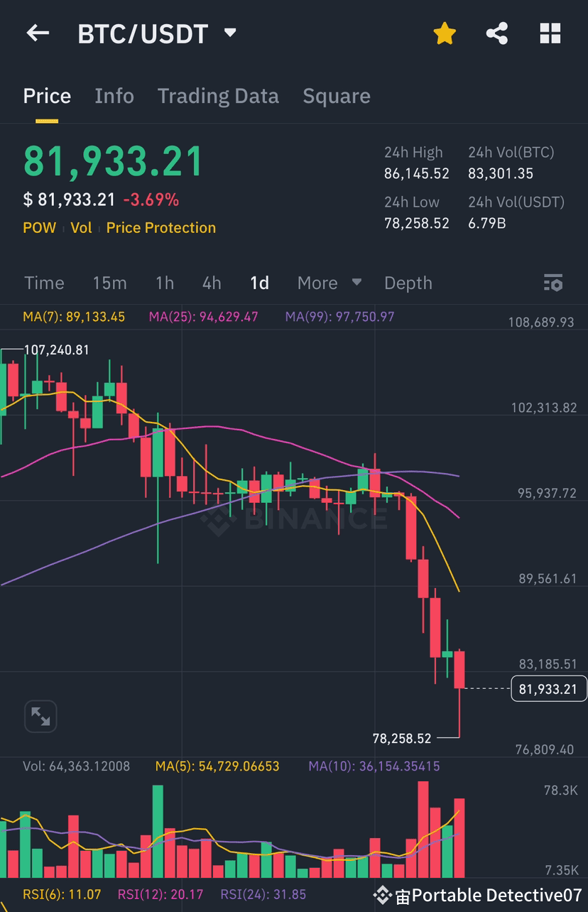588x912 pixels.
Task: Tap the Portable Detective07 user badge icon
Action: tap(383, 896)
